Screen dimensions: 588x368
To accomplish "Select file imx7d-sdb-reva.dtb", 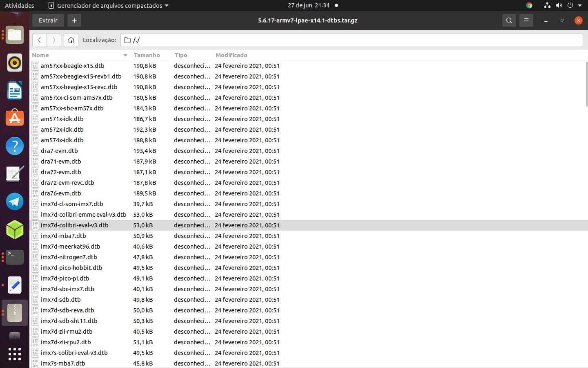I will (x=309, y=310).
